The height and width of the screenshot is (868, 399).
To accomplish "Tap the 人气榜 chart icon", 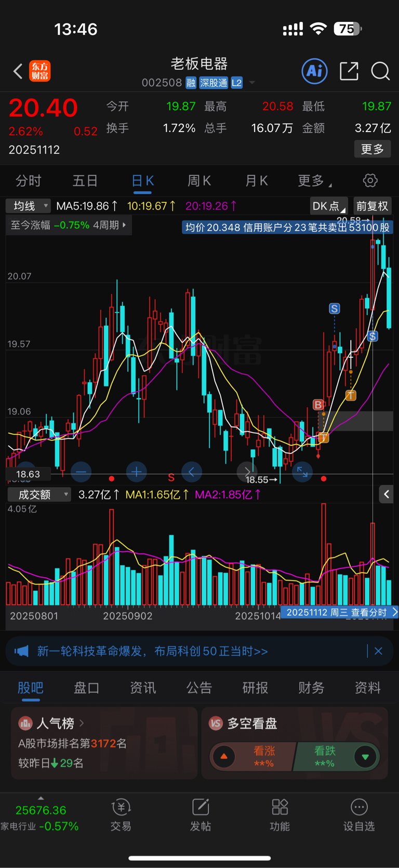I will pos(25,723).
